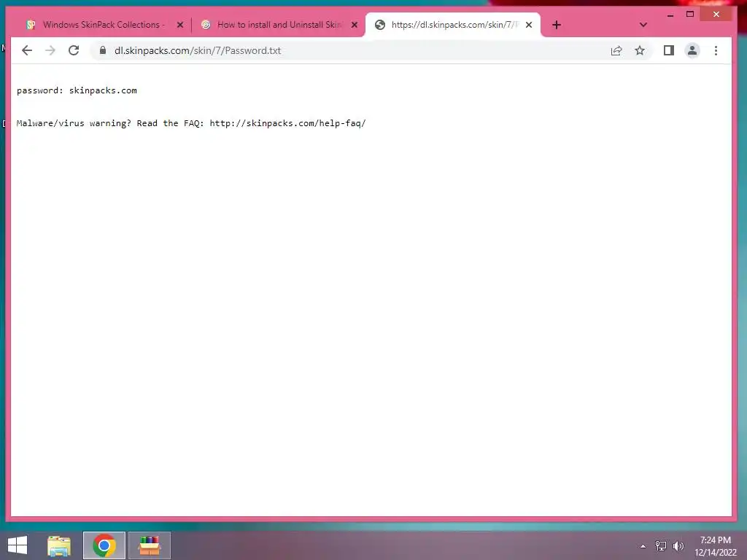Close the Chrome window
747x560 pixels.
pos(716,15)
